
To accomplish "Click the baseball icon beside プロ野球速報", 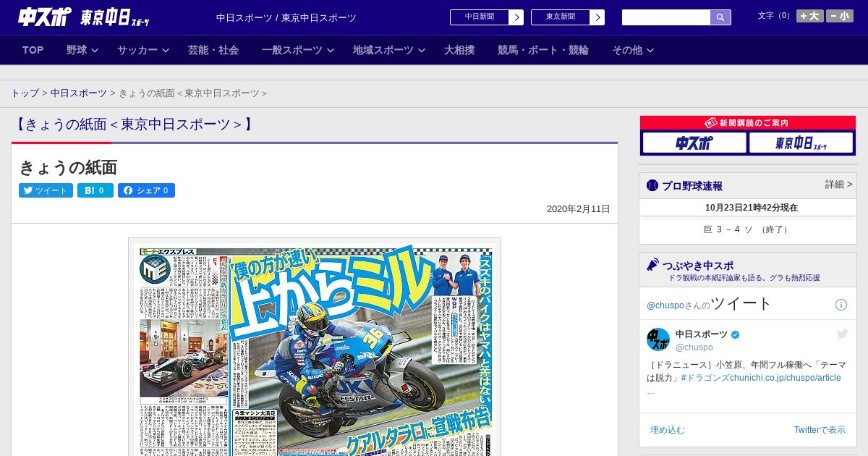I will [x=652, y=185].
